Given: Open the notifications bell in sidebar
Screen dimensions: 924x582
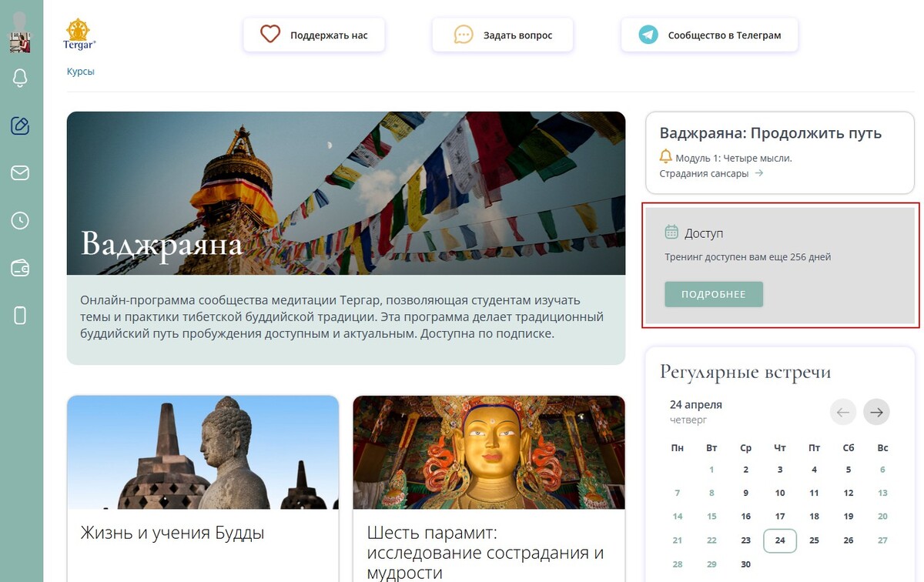Looking at the screenshot, I should point(20,77).
